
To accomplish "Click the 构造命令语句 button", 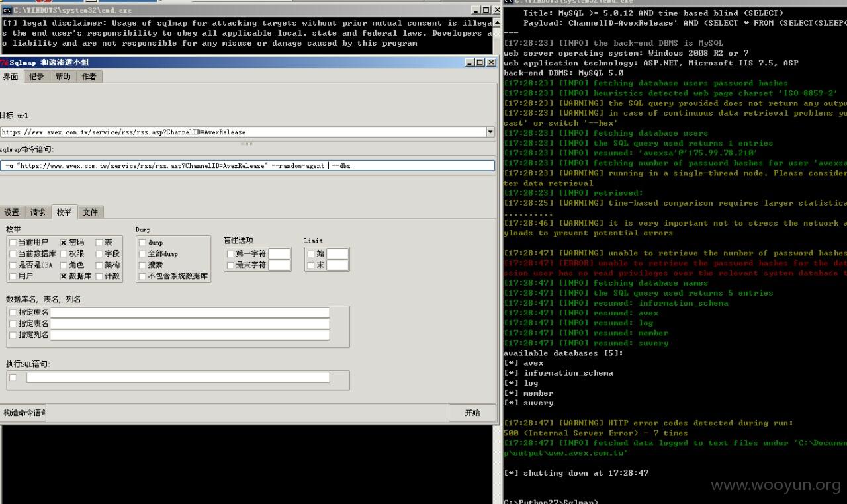I will [x=22, y=413].
